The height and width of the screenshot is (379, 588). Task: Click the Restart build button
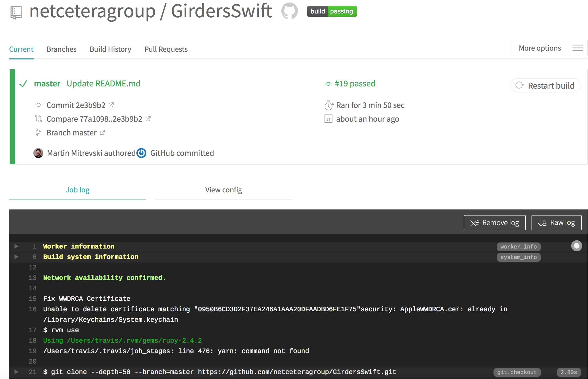[x=545, y=86]
